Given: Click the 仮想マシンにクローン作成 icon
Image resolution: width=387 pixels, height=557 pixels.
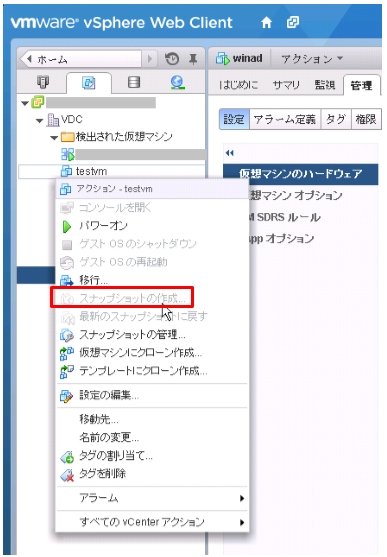Looking at the screenshot, I should tap(66, 353).
